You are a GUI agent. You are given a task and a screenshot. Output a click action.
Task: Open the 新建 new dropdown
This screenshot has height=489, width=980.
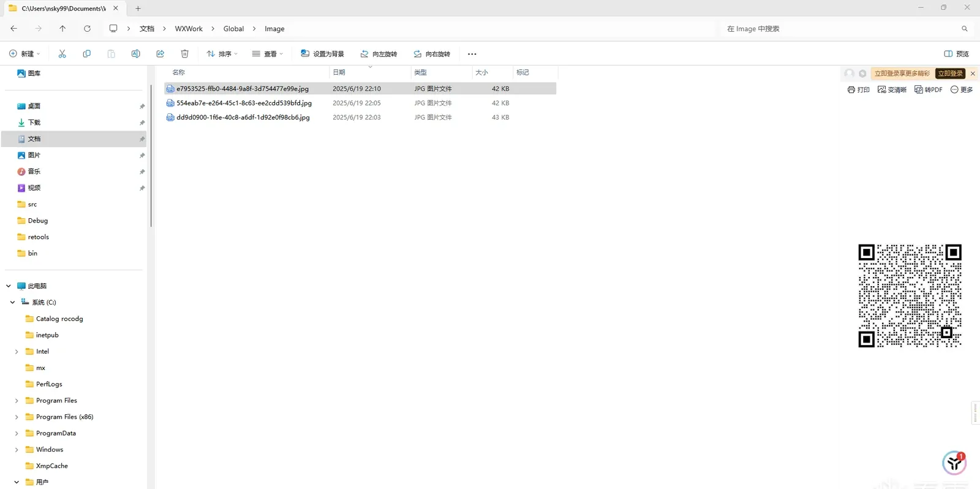24,54
